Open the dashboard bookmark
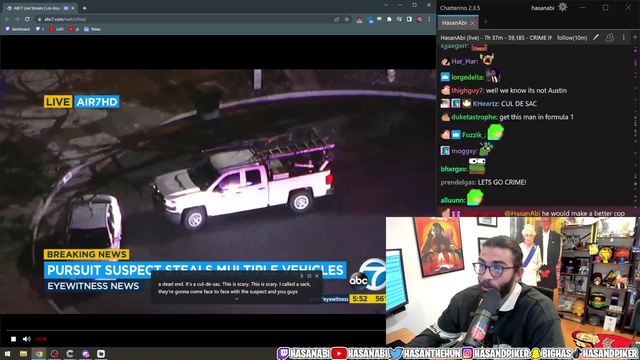640x360 pixels. 18,29
